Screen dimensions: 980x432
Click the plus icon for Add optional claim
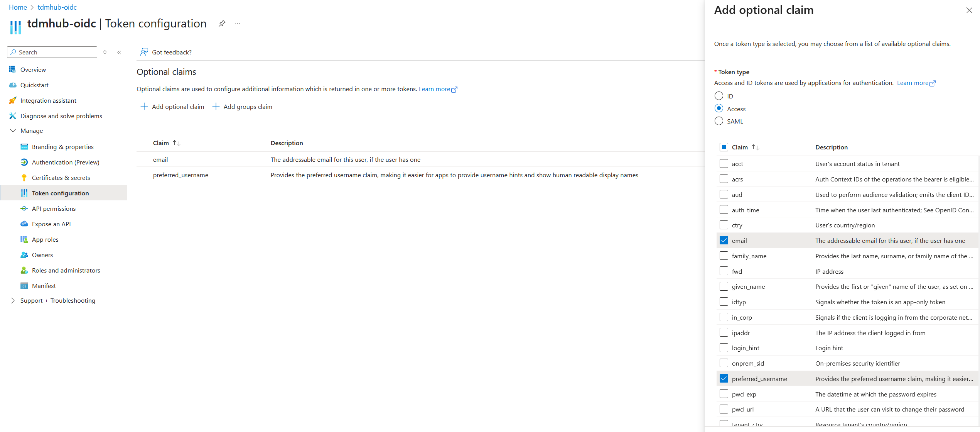coord(144,107)
